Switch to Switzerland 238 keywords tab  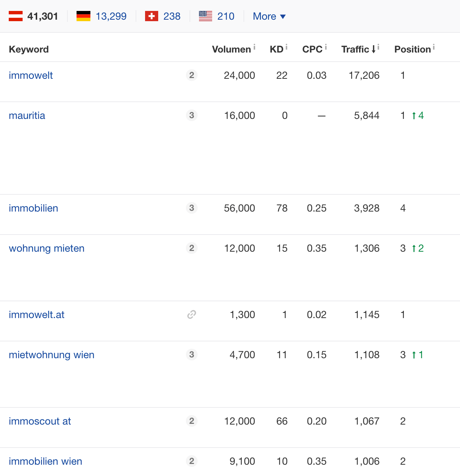(172, 16)
